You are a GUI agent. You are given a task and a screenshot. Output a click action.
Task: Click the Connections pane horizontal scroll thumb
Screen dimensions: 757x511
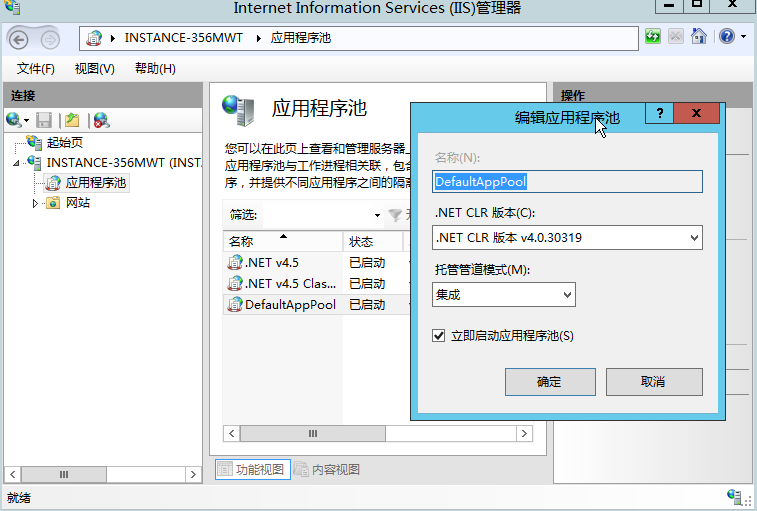coord(64,475)
